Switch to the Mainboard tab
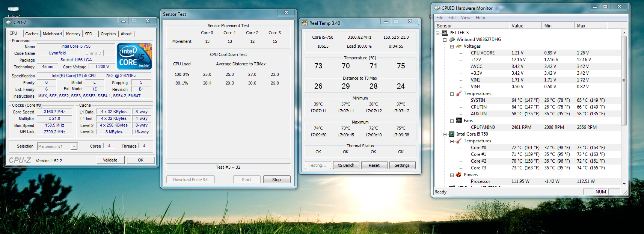Viewport: 644px width, 234px height. (52, 34)
